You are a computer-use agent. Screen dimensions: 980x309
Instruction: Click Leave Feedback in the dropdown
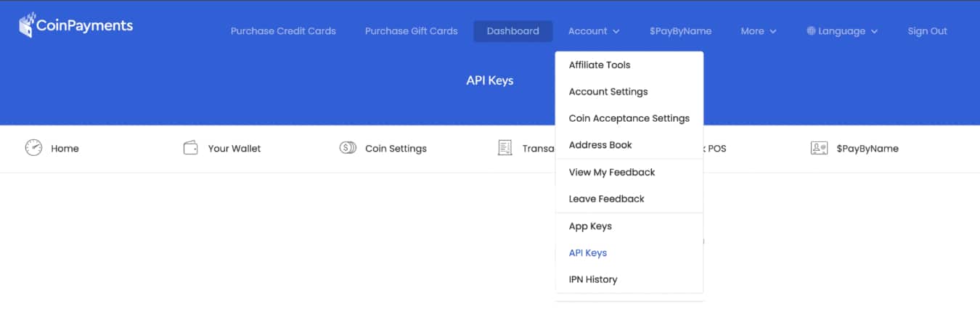coord(606,199)
